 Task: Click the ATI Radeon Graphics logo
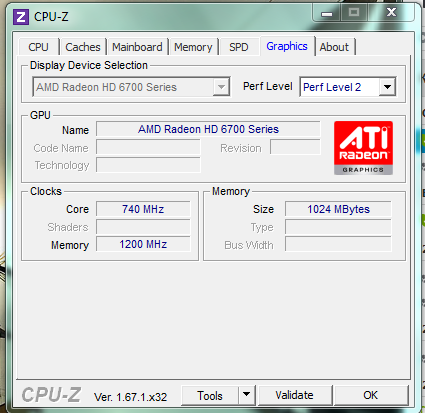click(x=363, y=148)
